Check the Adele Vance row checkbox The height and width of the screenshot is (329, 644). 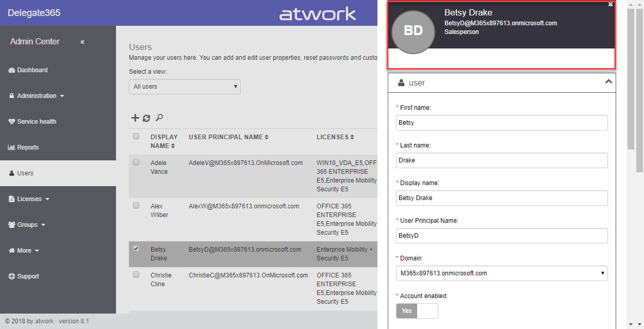coord(136,162)
